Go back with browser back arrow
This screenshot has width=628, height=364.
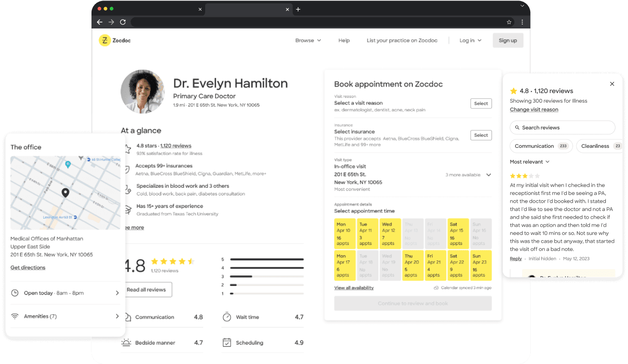[x=100, y=22]
